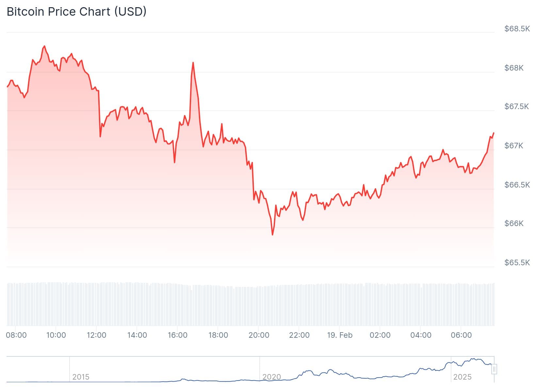Click the sharp price spike after 16:00

pyautogui.click(x=193, y=63)
